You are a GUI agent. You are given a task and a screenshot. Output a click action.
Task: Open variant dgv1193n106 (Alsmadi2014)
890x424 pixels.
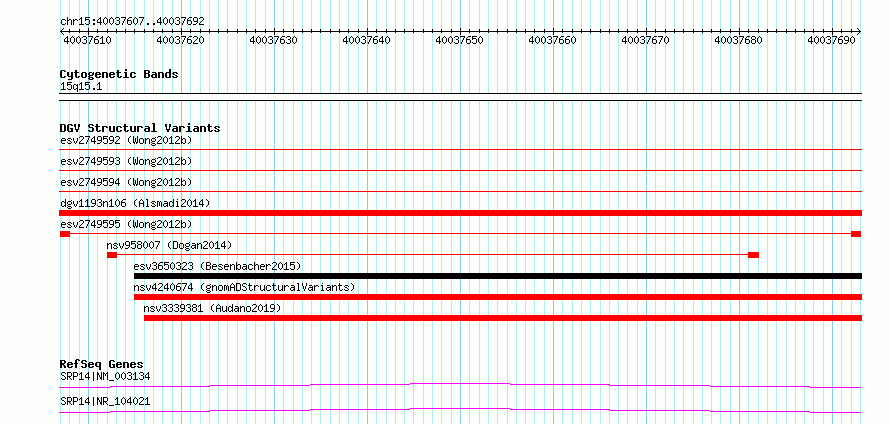click(135, 203)
